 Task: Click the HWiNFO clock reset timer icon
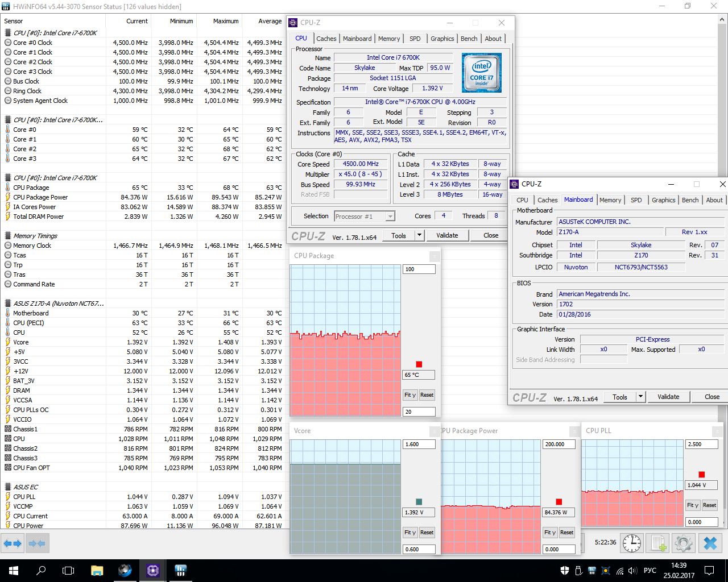pyautogui.click(x=632, y=543)
